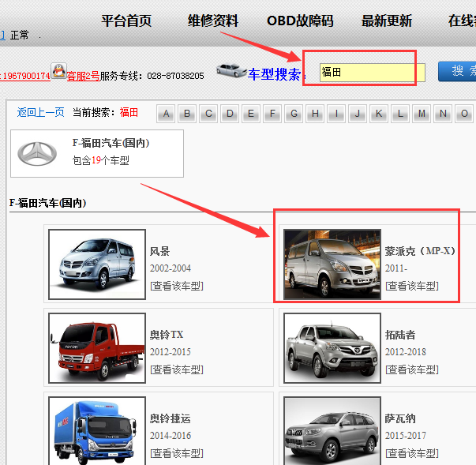Image resolution: width=476 pixels, height=465 pixels.
Task: Go back via 返回上一页 link
Action: pyautogui.click(x=41, y=112)
